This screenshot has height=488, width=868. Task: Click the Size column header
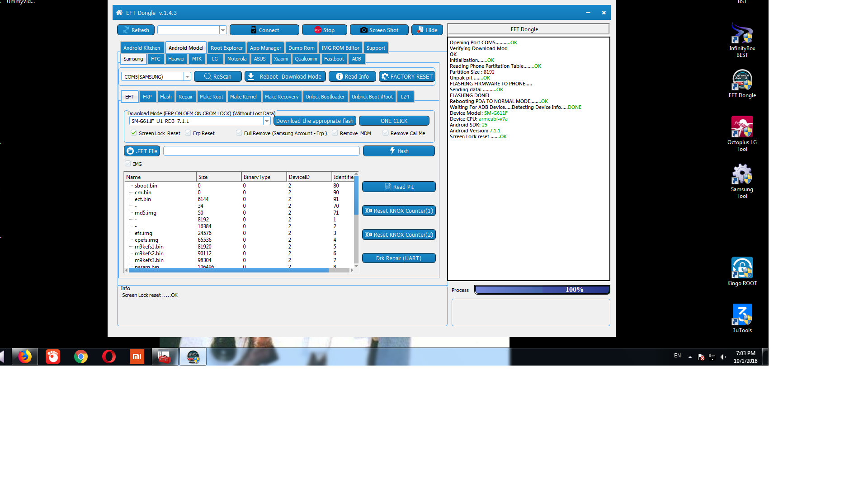219,177
